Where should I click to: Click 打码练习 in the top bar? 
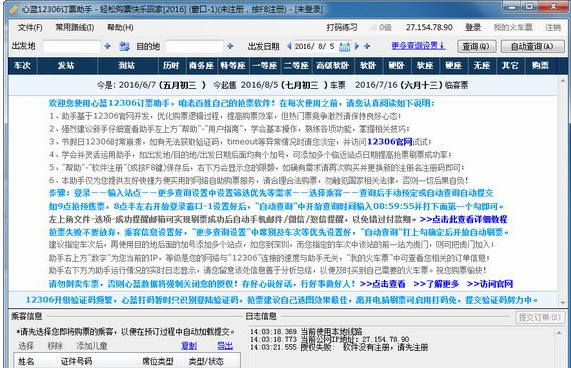(x=342, y=27)
